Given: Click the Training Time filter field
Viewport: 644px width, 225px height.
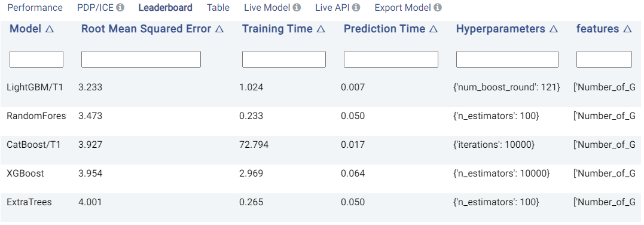Looking at the screenshot, I should point(284,59).
